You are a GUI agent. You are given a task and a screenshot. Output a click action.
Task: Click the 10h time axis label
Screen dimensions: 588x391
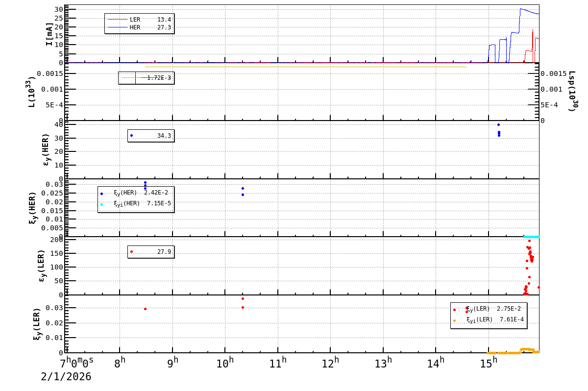click(x=225, y=363)
